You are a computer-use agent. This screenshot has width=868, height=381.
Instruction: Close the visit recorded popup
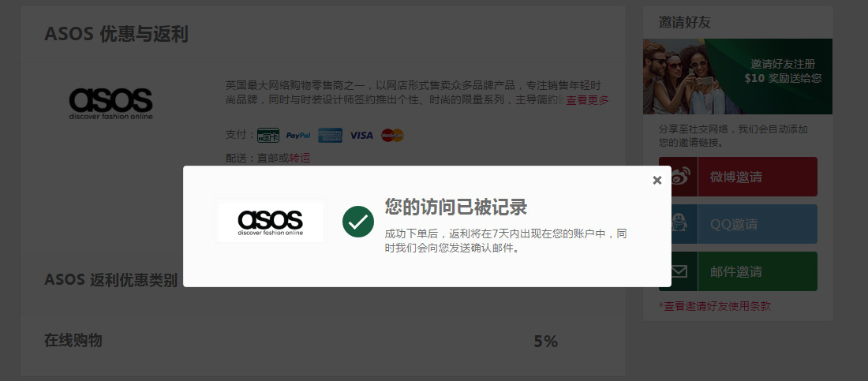pos(657,180)
